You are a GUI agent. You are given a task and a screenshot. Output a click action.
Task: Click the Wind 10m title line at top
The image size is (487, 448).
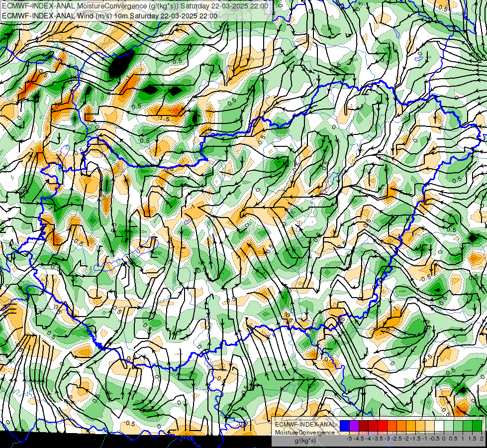109,16
